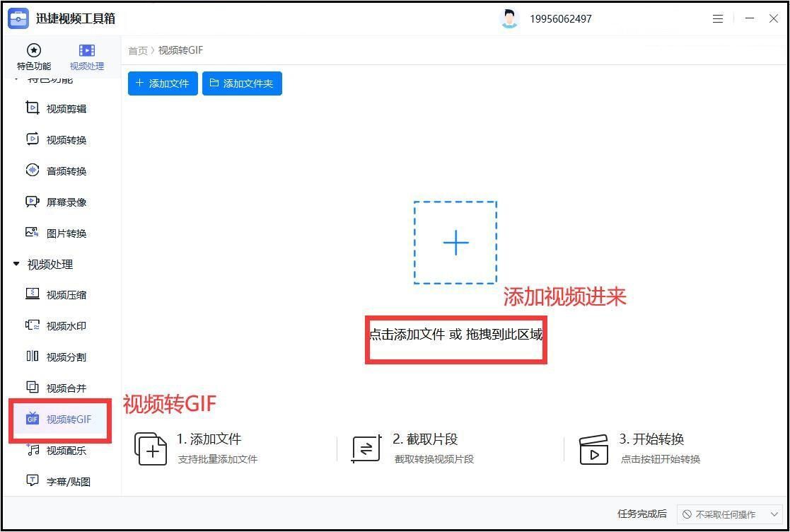The width and height of the screenshot is (790, 532).
Task: Switch to the 特色功能 tab
Action: [34, 57]
